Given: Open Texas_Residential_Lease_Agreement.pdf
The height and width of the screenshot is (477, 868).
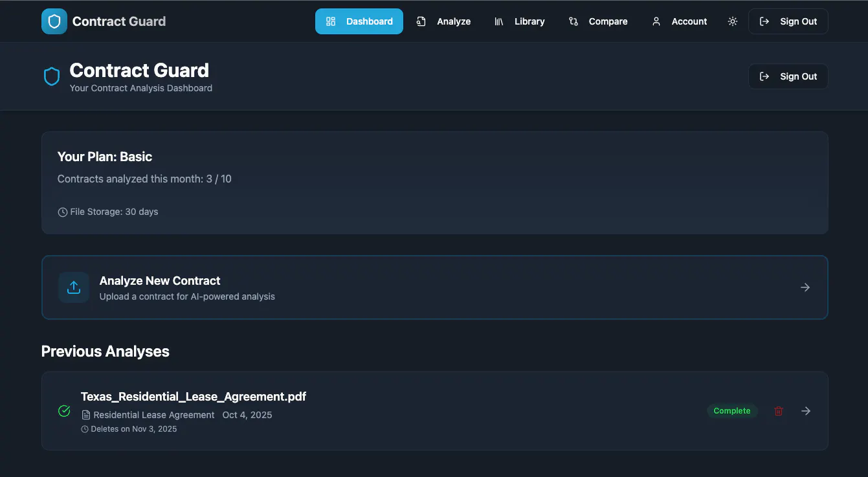Looking at the screenshot, I should coord(194,396).
